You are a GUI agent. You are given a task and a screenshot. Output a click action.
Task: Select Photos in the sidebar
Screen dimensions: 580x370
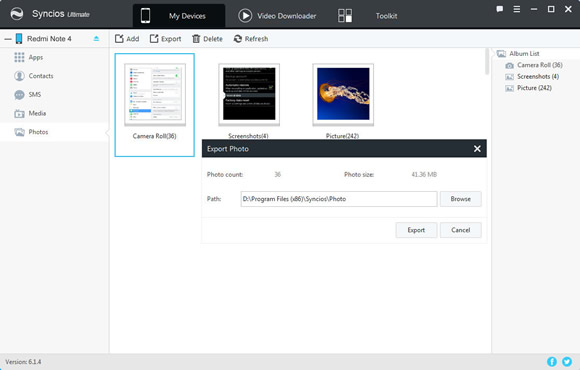pyautogui.click(x=54, y=132)
